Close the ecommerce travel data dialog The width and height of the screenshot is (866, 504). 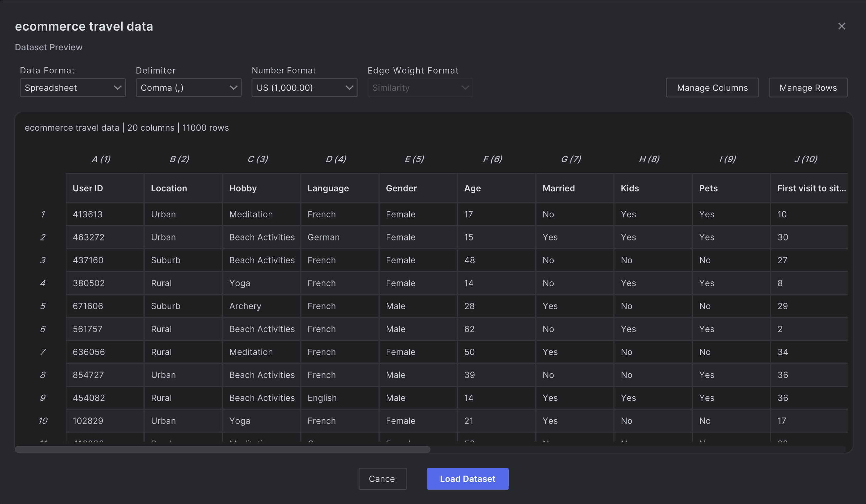(841, 26)
